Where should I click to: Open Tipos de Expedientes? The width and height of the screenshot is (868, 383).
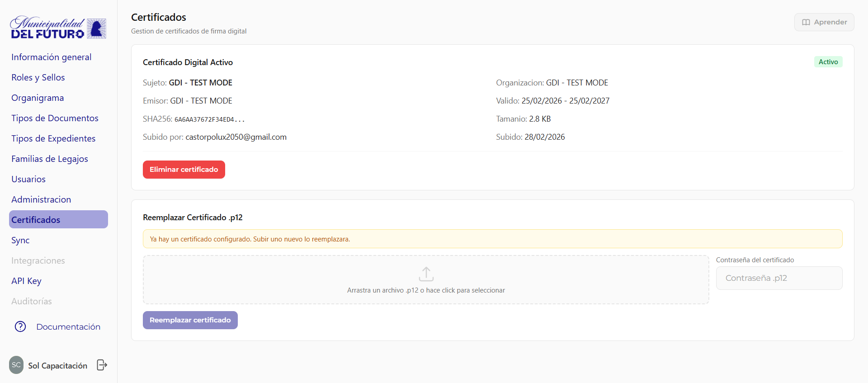[x=53, y=138]
